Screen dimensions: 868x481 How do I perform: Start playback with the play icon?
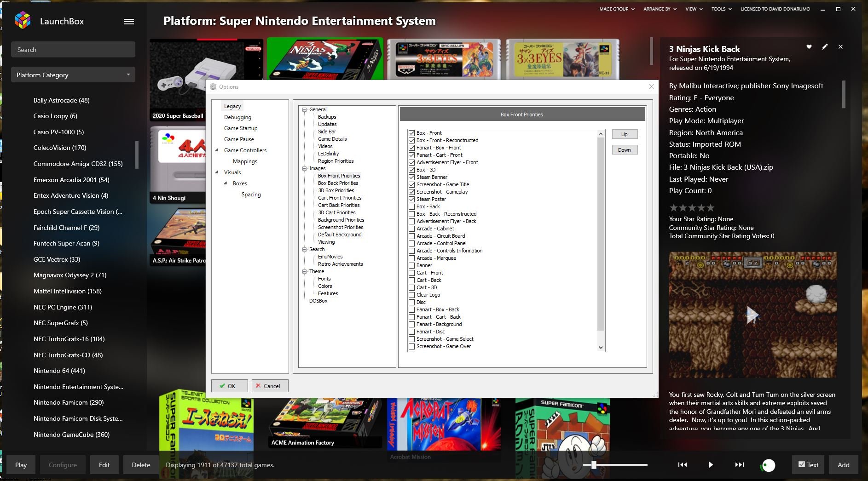[x=711, y=465]
